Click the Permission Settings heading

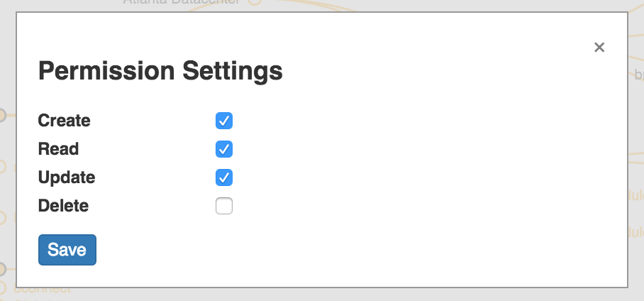coord(160,71)
